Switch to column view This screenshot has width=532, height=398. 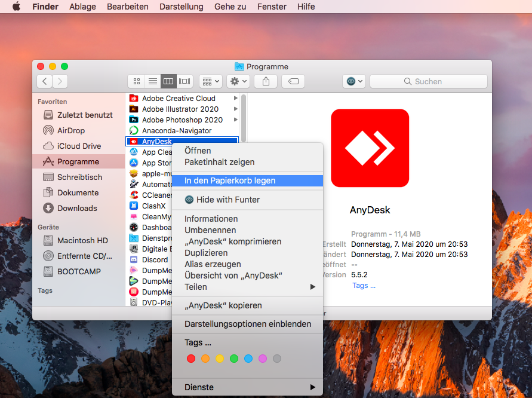click(168, 81)
